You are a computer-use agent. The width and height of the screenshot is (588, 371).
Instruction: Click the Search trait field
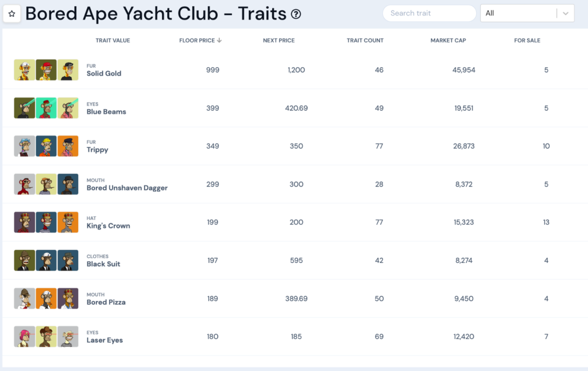429,13
